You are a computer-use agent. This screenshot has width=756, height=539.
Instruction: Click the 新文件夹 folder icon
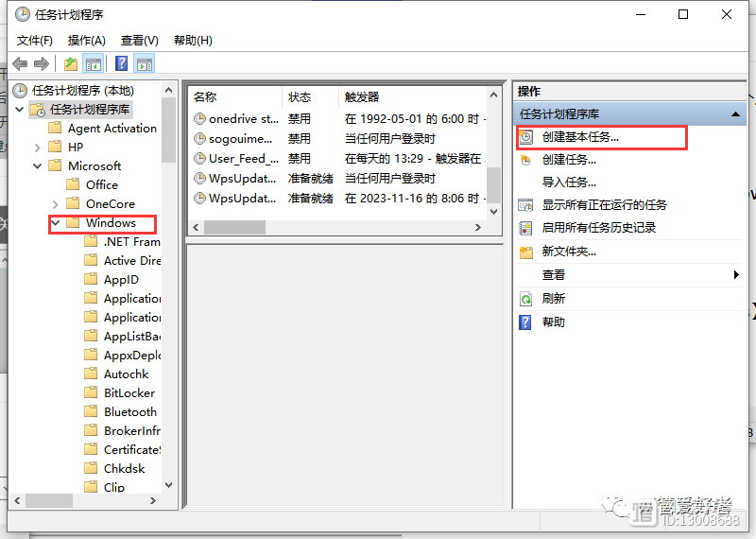coord(526,252)
